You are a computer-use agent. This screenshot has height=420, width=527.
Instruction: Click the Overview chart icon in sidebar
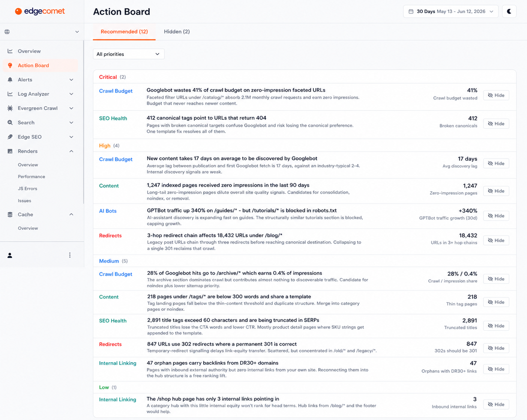click(10, 51)
